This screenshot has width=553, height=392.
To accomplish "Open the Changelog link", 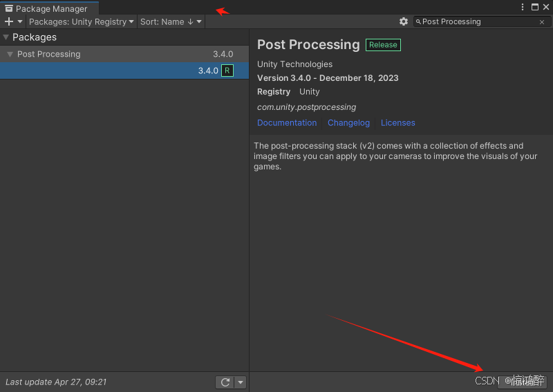I will (x=348, y=123).
